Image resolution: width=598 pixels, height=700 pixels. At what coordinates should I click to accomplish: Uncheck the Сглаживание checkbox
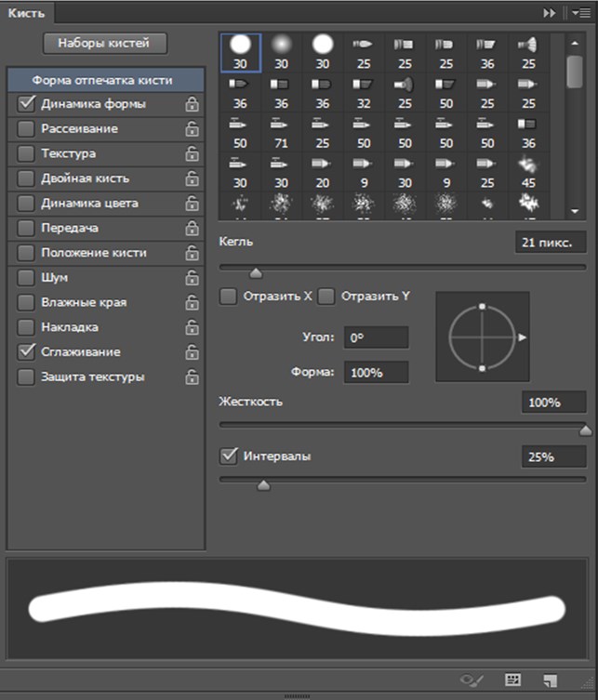click(26, 352)
